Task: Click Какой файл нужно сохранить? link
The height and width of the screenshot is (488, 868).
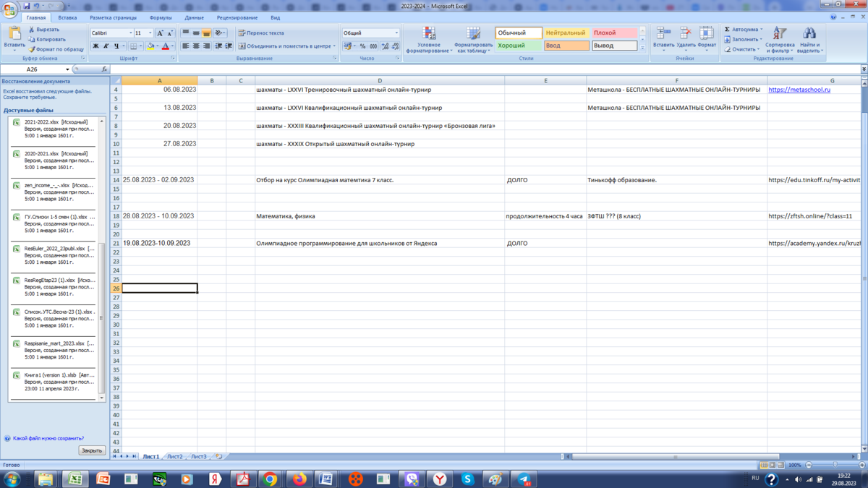Action: tap(48, 438)
